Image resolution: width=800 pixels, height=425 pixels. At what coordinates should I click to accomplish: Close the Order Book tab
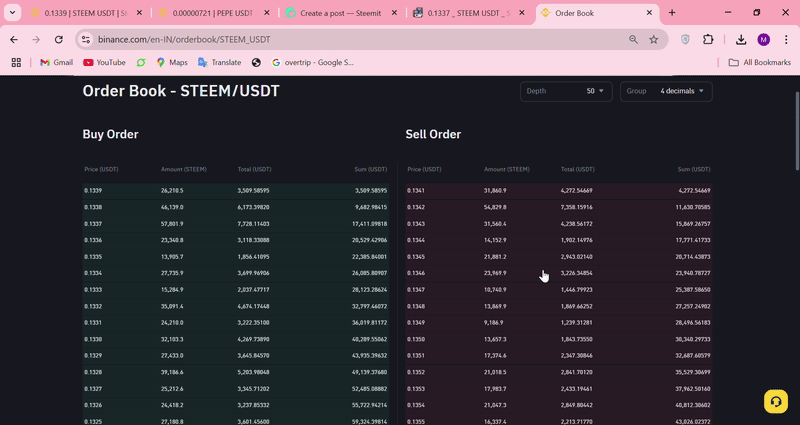coord(649,13)
